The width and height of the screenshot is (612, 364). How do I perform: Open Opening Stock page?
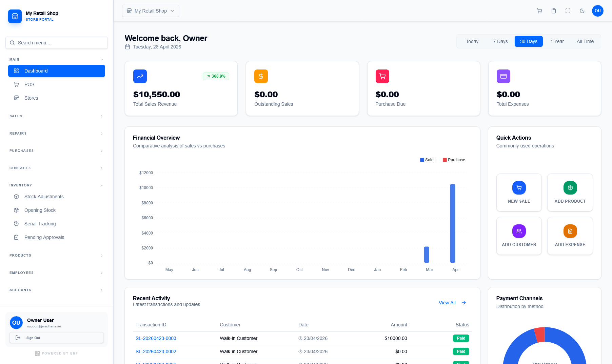coord(57,210)
